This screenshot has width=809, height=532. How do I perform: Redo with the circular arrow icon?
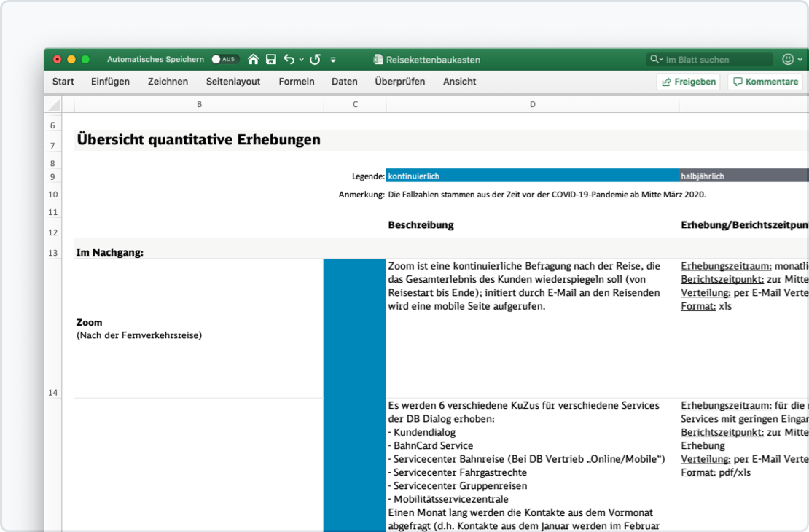point(315,60)
